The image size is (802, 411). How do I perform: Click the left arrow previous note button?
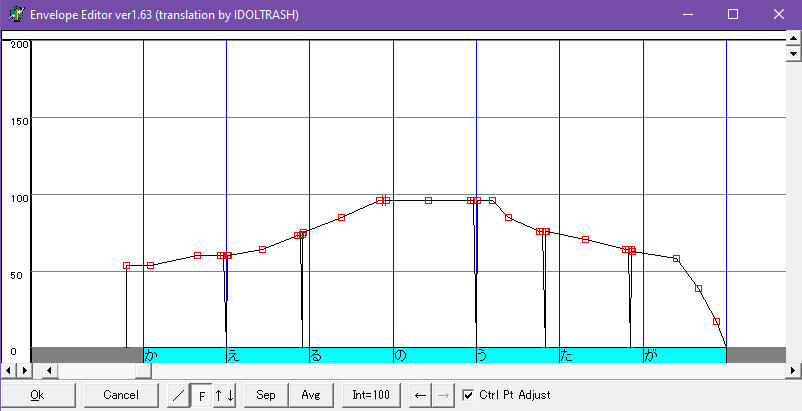[420, 395]
